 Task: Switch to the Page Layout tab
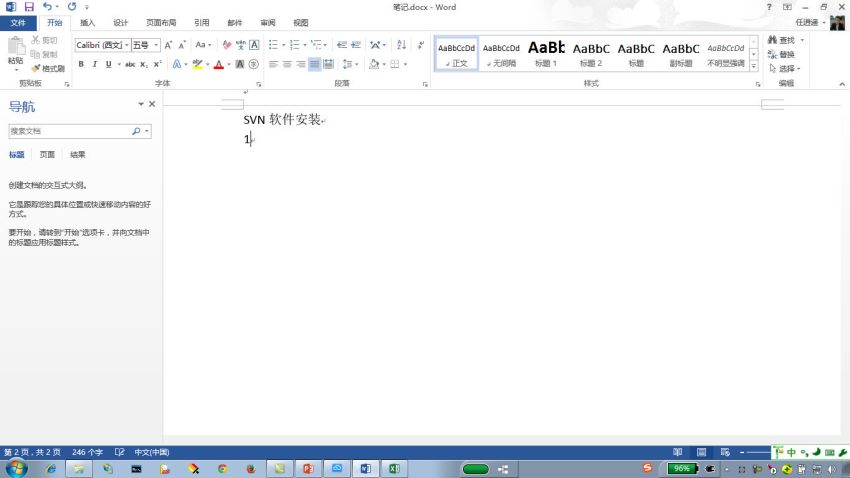[161, 23]
